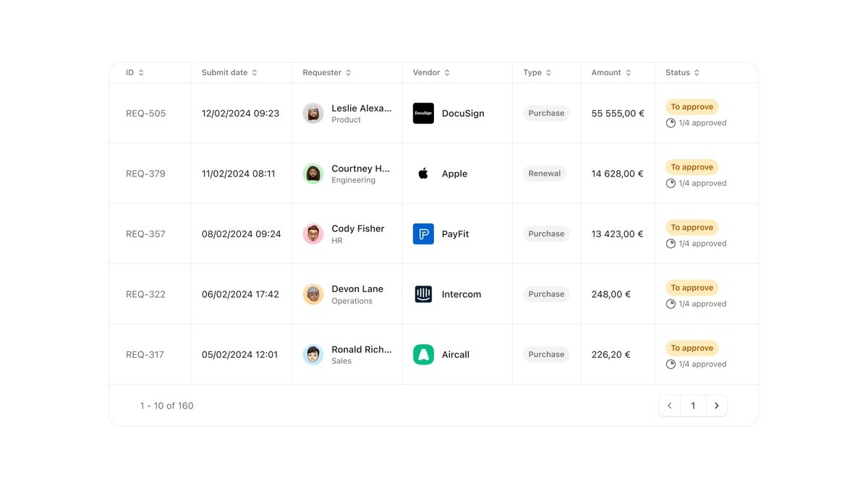The height and width of the screenshot is (488, 868).
Task: Click To approve badge for REQ-317
Action: (692, 348)
